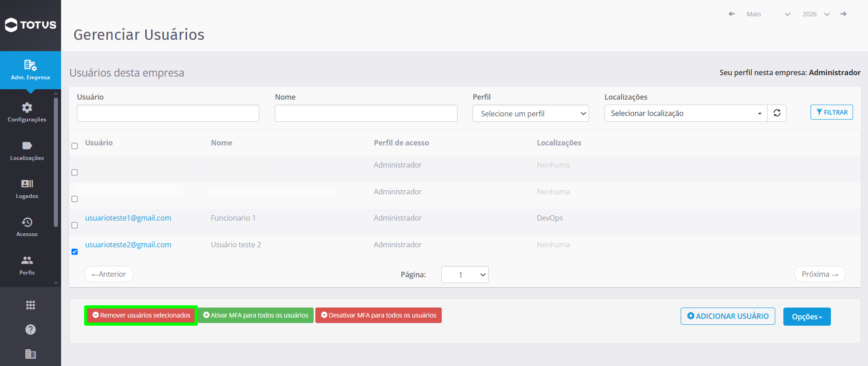This screenshot has height=366, width=868.
Task: Click Remover usuários selecionados button
Action: click(141, 315)
